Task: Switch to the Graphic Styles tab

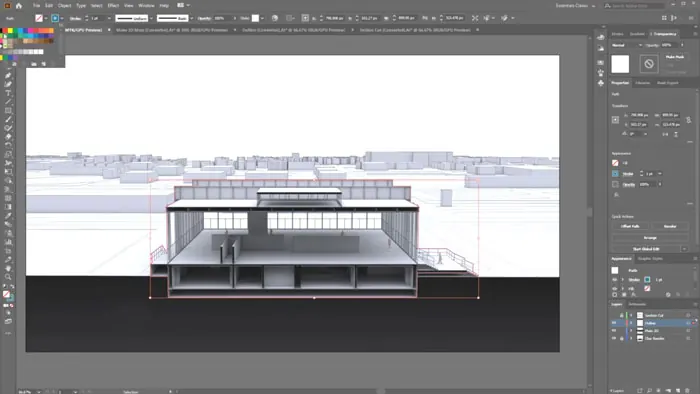Action: (x=650, y=259)
